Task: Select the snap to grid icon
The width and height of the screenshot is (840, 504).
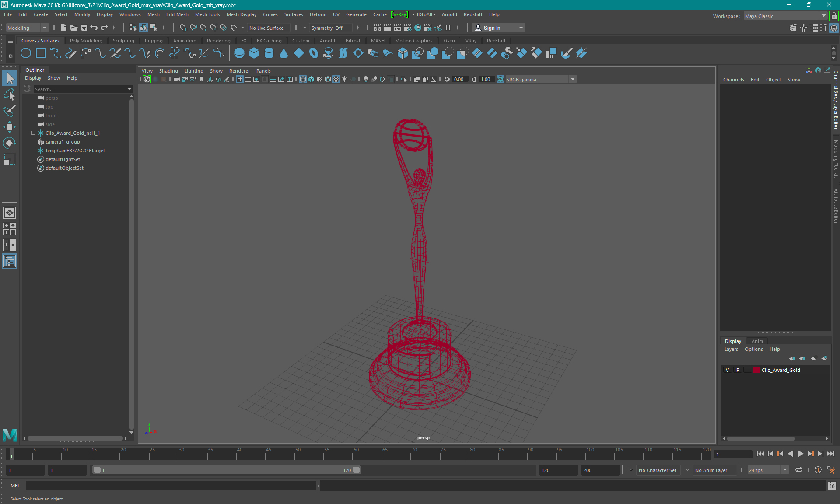Action: tap(183, 28)
